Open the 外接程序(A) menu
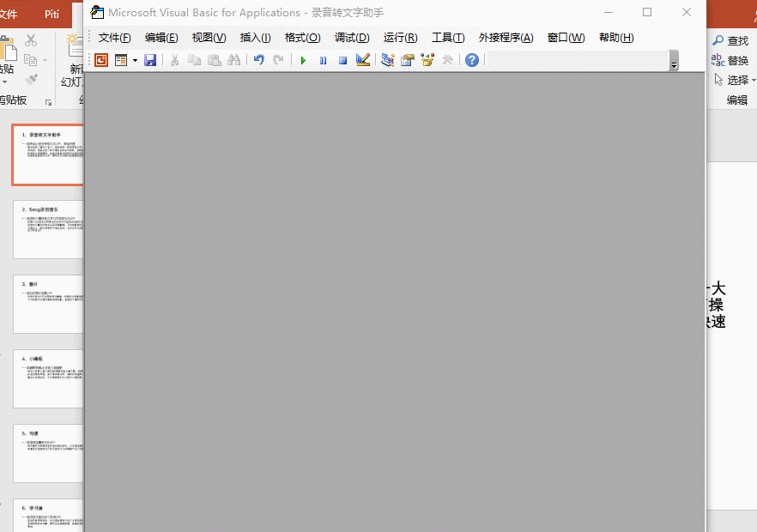 (506, 38)
